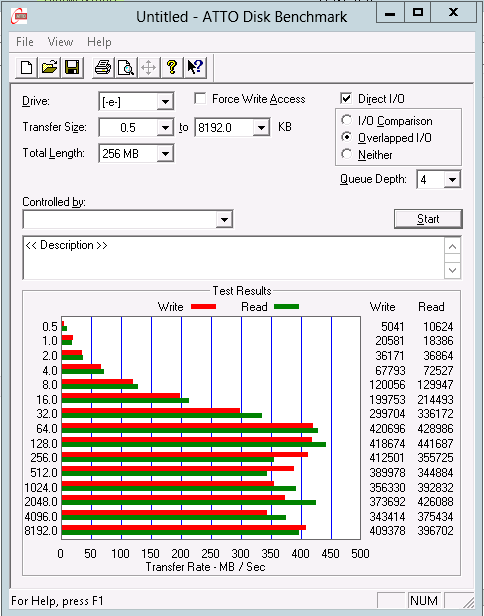Click the Description scrollbar up arrow
This screenshot has width=484, height=616.
point(453,247)
